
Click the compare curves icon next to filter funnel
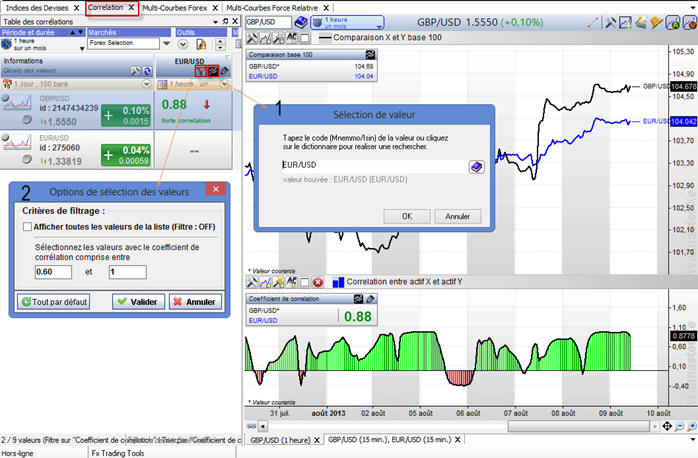coord(213,71)
